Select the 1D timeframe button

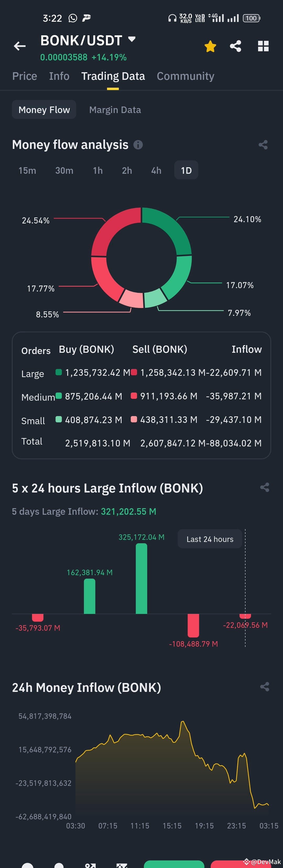coord(186,170)
